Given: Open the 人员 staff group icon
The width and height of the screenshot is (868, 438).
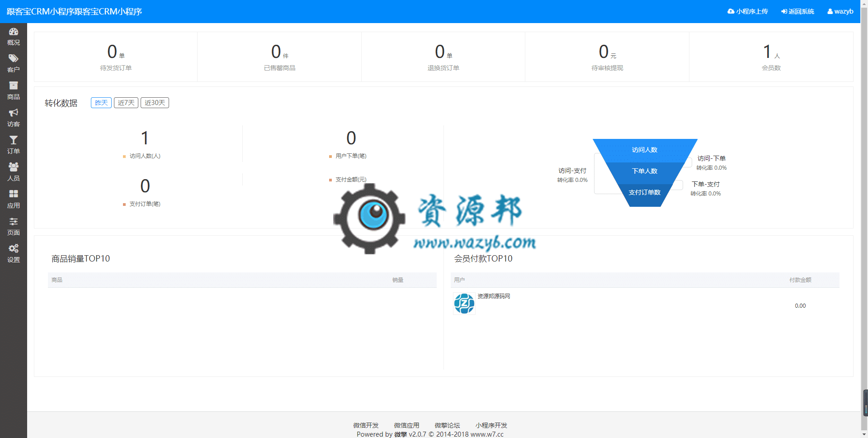Looking at the screenshot, I should [x=14, y=167].
